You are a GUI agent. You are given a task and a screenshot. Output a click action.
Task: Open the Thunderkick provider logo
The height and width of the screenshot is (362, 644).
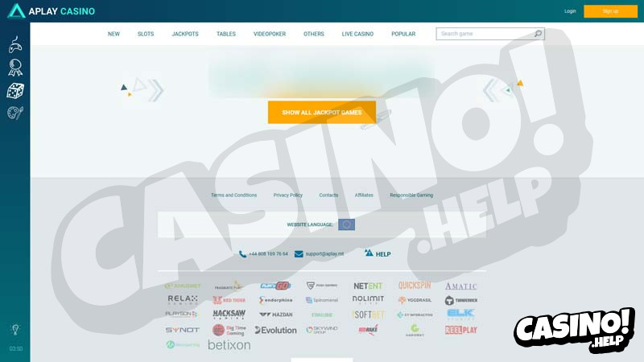click(x=460, y=300)
